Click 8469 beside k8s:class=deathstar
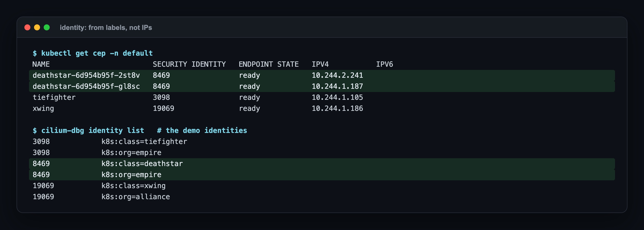The height and width of the screenshot is (230, 644). (x=41, y=164)
